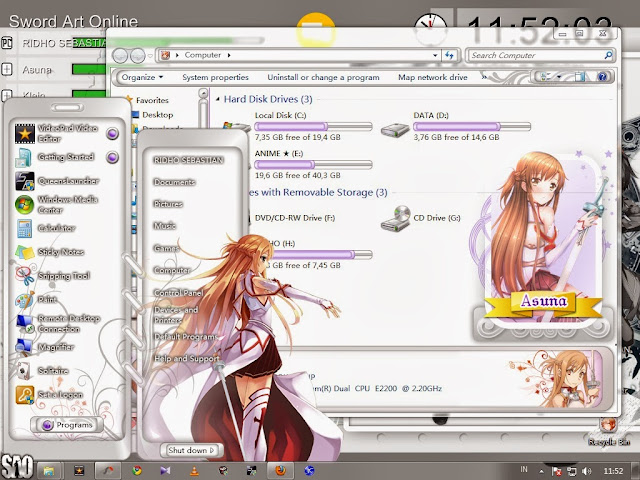Viewport: 640px width, 480px height.
Task: Click the navigation pane scrollbar
Action: 203,107
